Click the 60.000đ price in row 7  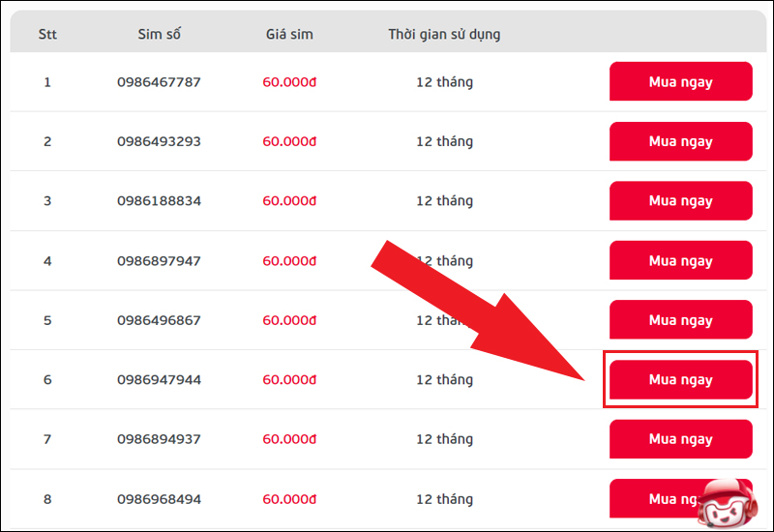tap(289, 439)
